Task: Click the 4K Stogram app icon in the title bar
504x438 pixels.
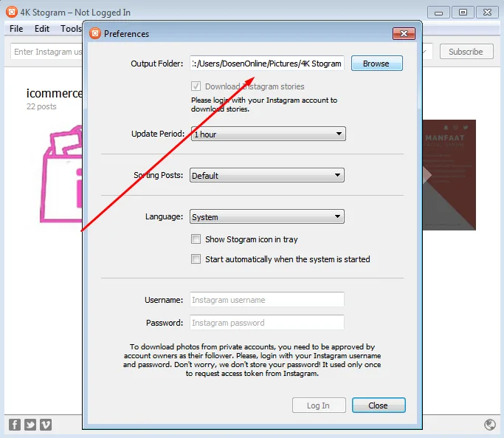Action: point(12,13)
